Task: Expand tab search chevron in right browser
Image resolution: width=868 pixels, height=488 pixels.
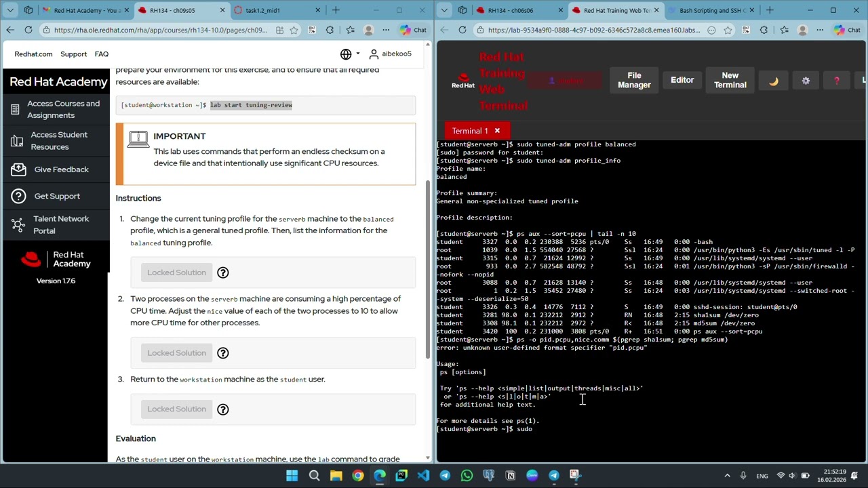Action: point(443,10)
